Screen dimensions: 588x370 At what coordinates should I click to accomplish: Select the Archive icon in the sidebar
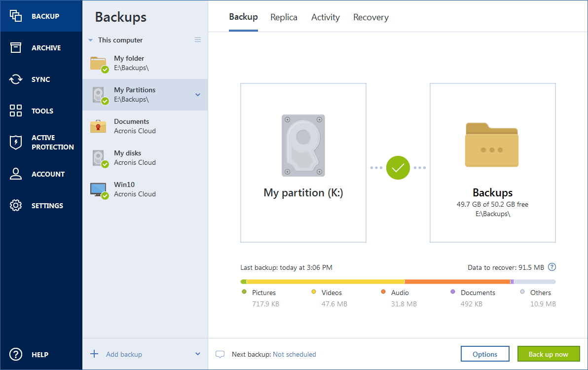point(15,47)
